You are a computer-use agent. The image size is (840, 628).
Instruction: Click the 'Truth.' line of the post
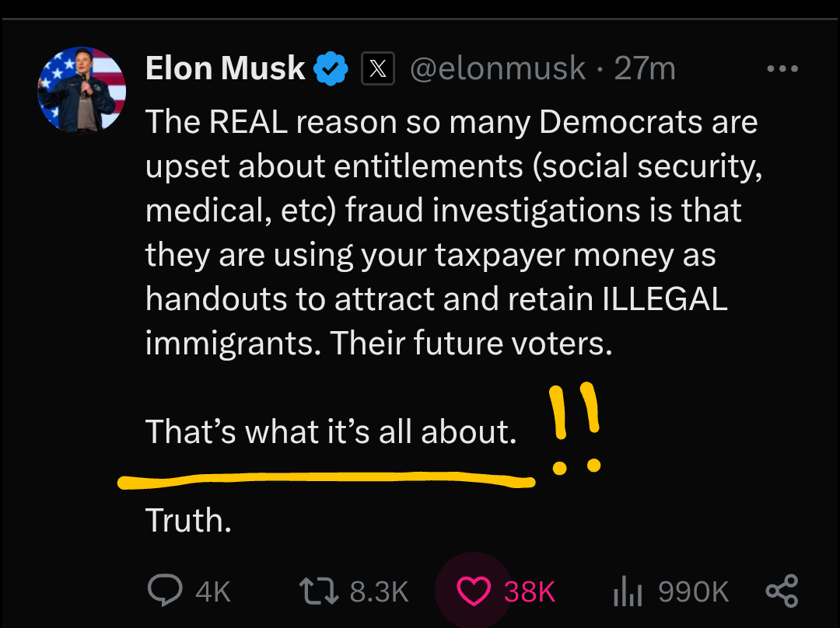click(x=189, y=521)
